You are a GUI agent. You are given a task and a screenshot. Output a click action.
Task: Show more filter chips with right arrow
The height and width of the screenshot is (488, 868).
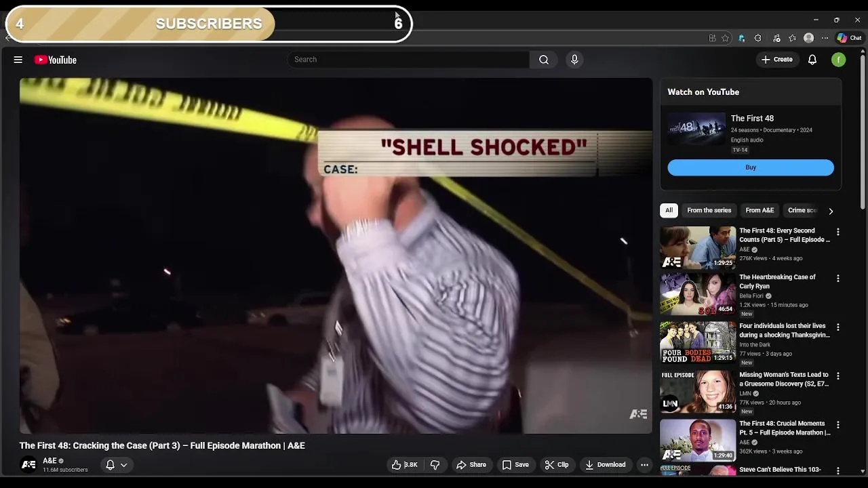pyautogui.click(x=831, y=211)
